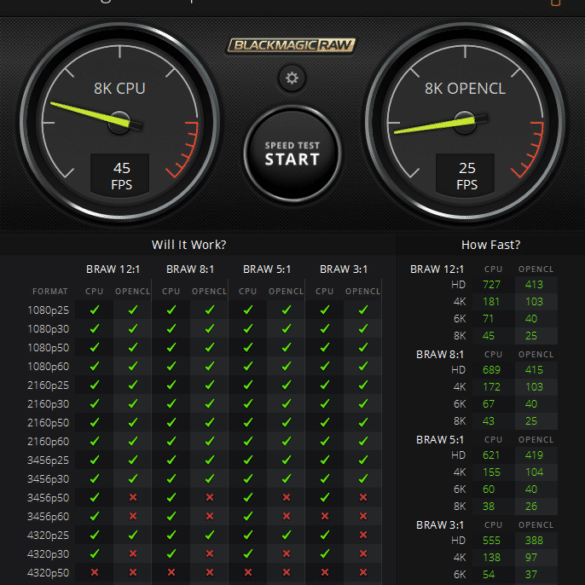Click the 67 BRAW 8:1 6K value
The height and width of the screenshot is (585, 585).
(488, 404)
